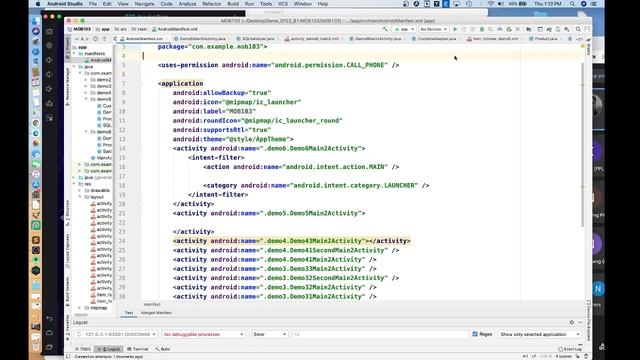The width and height of the screenshot is (640, 360).
Task: Expand the drawable folder
Action: (80, 190)
